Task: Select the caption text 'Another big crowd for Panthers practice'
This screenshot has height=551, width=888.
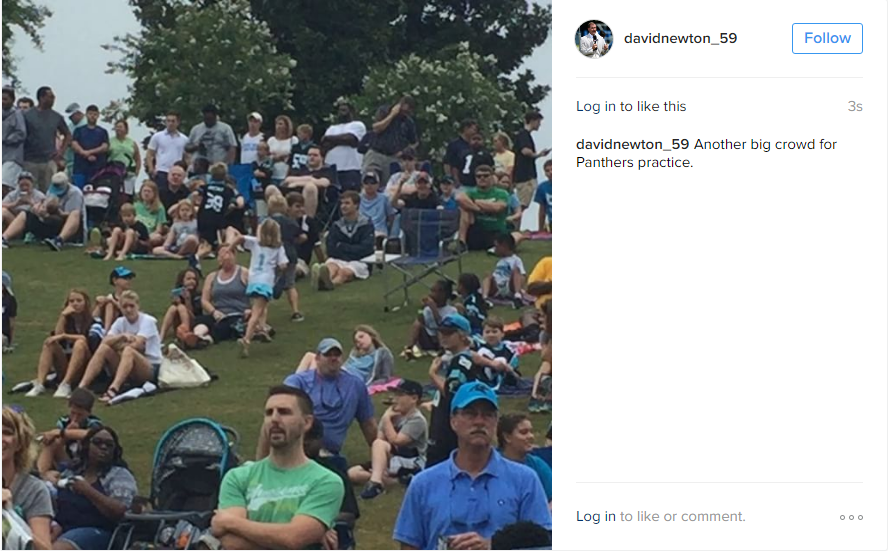Action: [x=706, y=153]
